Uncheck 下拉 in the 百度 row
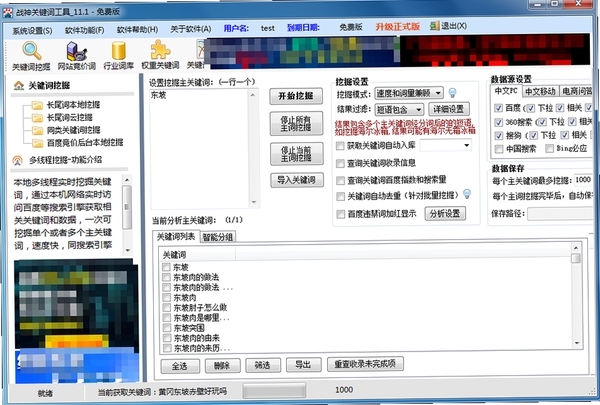 tap(530, 108)
